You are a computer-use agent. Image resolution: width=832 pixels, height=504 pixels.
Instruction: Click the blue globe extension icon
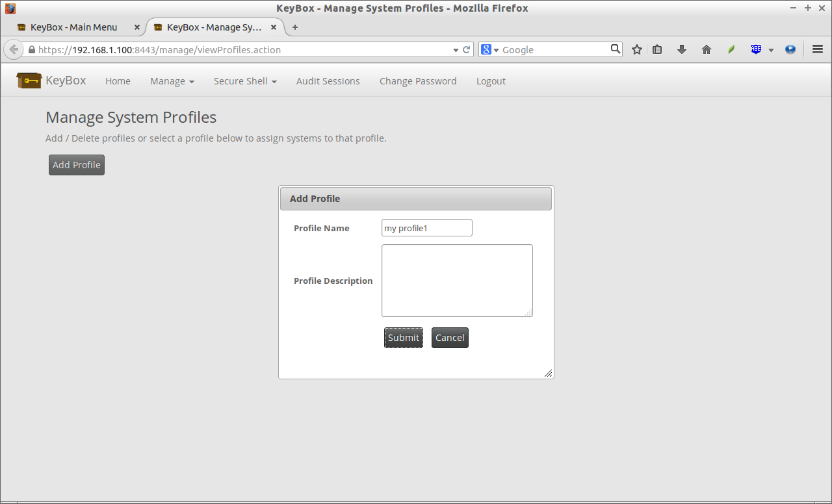coord(790,49)
